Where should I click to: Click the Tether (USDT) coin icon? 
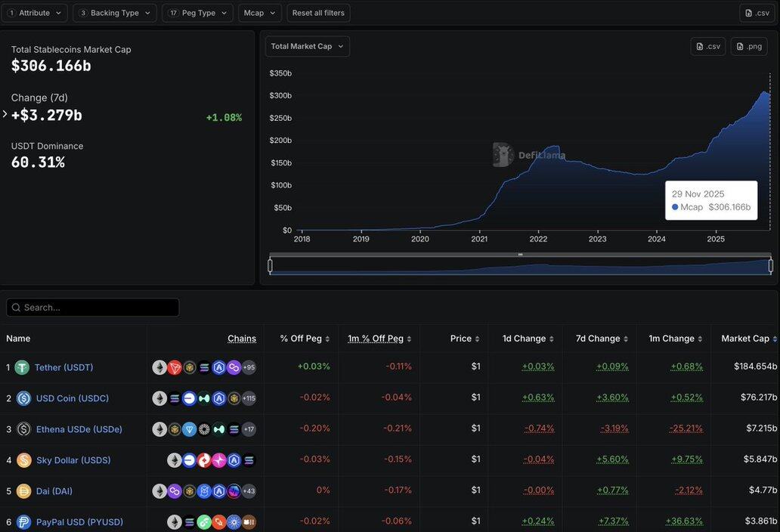pos(22,367)
